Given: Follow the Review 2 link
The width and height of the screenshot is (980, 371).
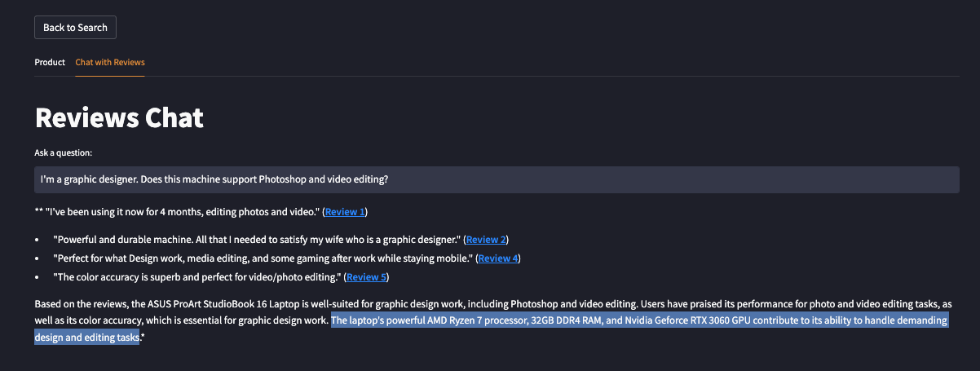Looking at the screenshot, I should click(486, 240).
